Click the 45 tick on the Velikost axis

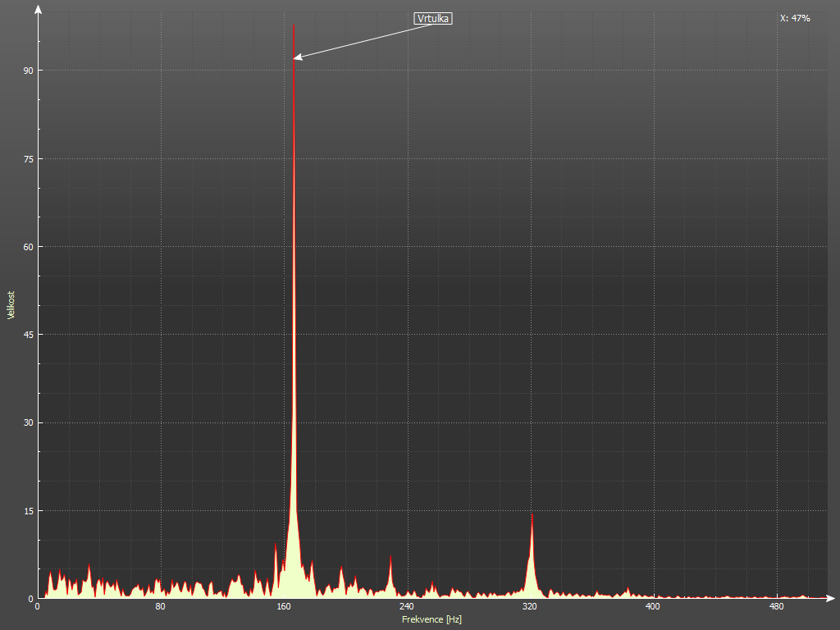coord(28,335)
